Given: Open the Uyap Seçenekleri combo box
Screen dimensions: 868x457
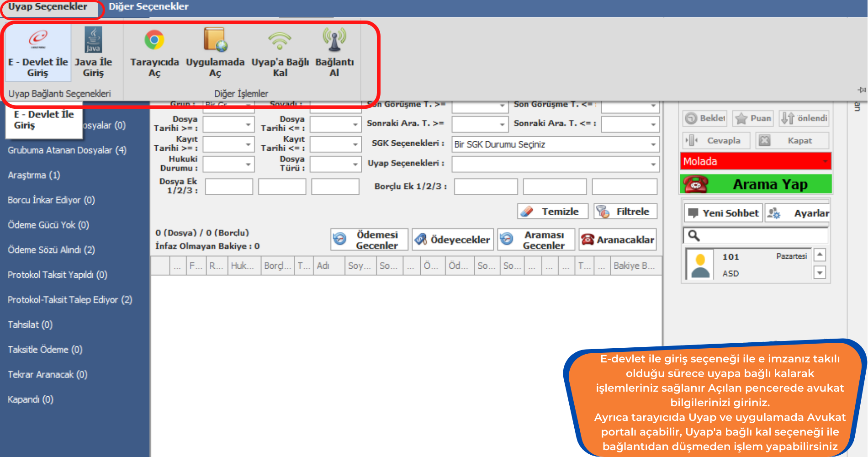Looking at the screenshot, I should tap(653, 164).
